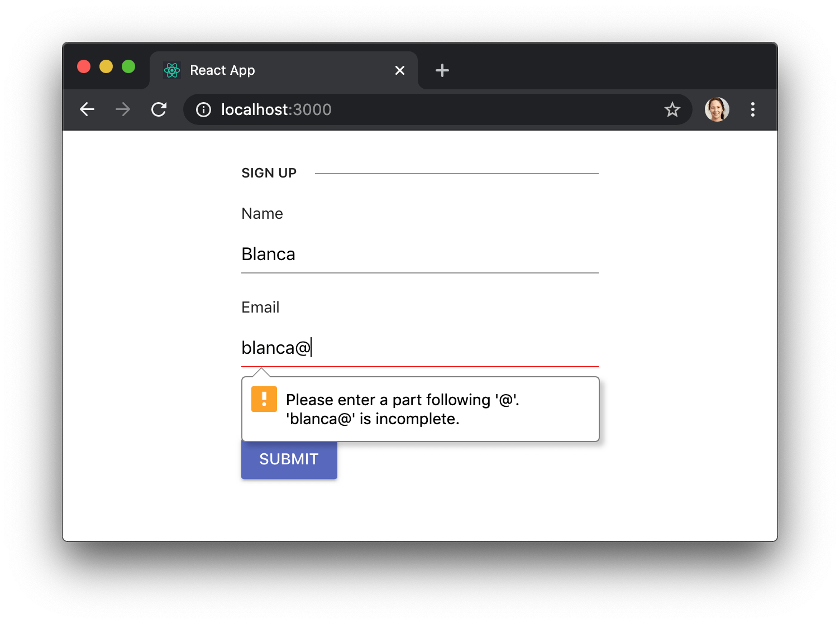Open a new browser tab with the plus
This screenshot has width=840, height=624.
(x=442, y=70)
